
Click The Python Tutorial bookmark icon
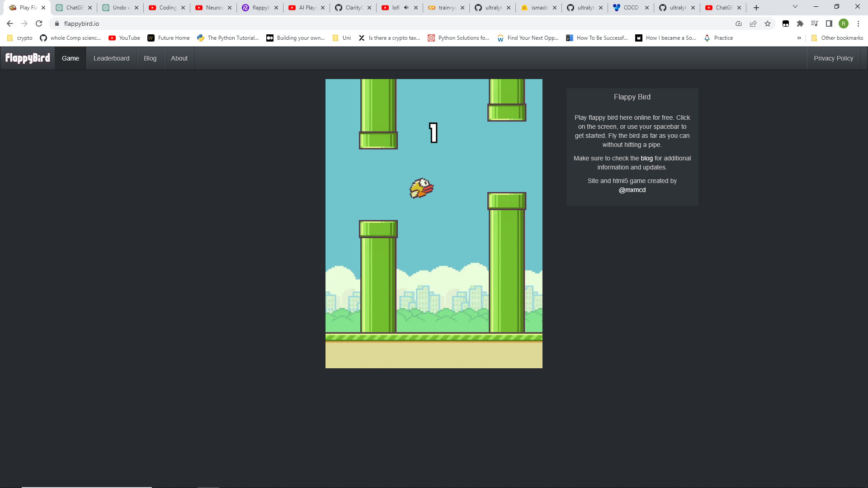tap(200, 38)
